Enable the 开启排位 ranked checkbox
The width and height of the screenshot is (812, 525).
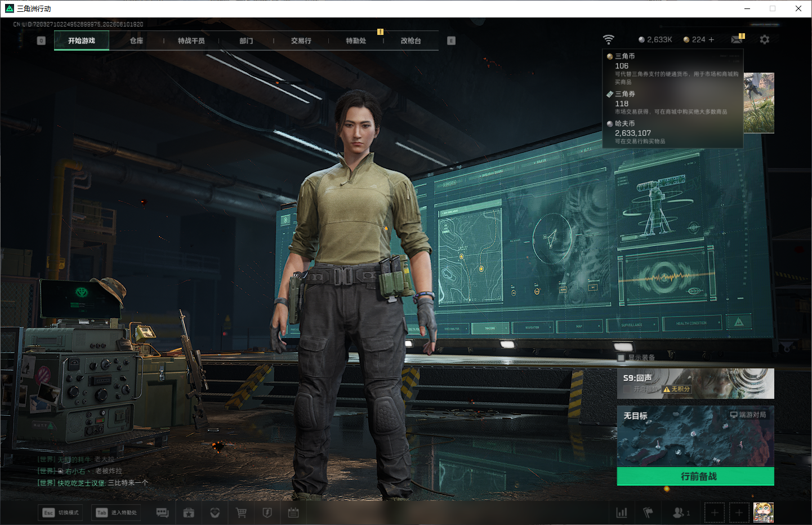tap(628, 389)
